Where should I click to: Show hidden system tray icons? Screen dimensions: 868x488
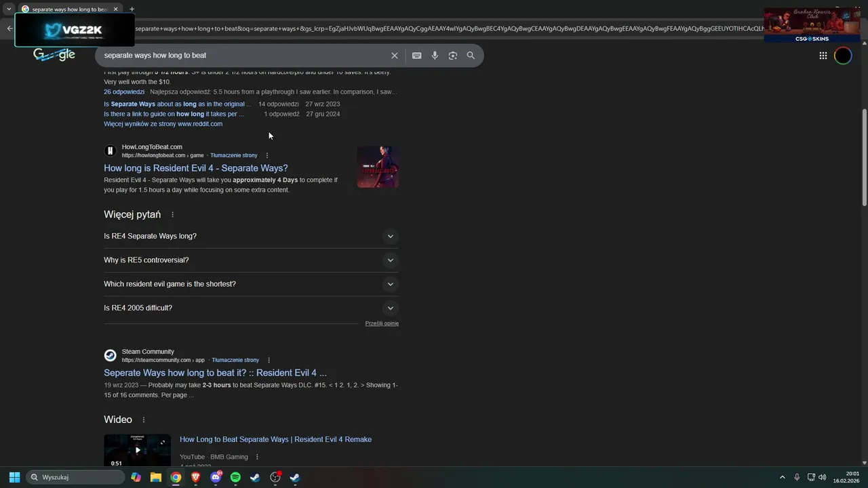pos(782,477)
